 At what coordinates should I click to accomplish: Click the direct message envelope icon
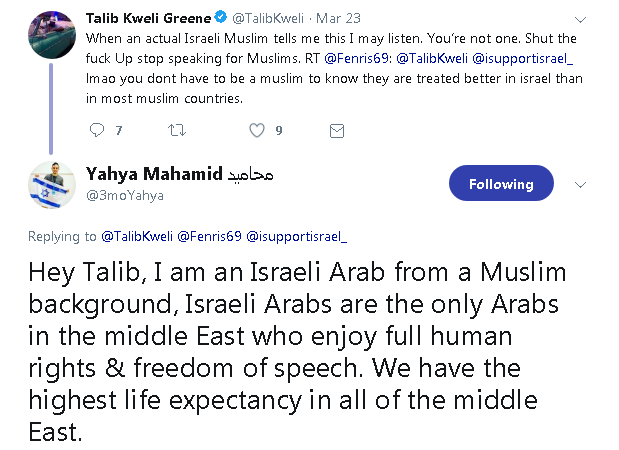[337, 130]
